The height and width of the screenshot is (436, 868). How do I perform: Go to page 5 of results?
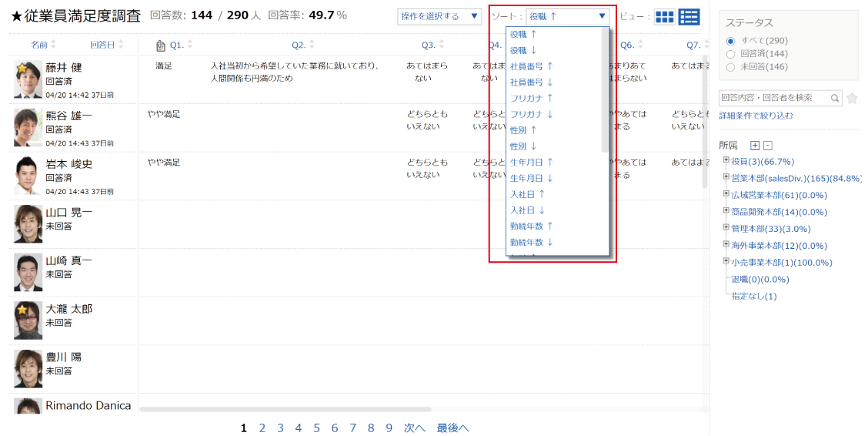pos(316,428)
